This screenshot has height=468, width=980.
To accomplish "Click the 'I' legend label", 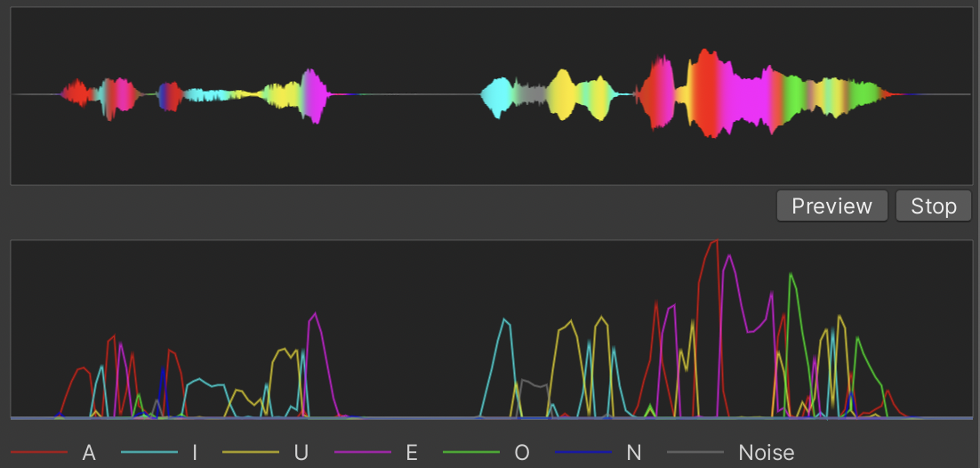I will tap(195, 452).
